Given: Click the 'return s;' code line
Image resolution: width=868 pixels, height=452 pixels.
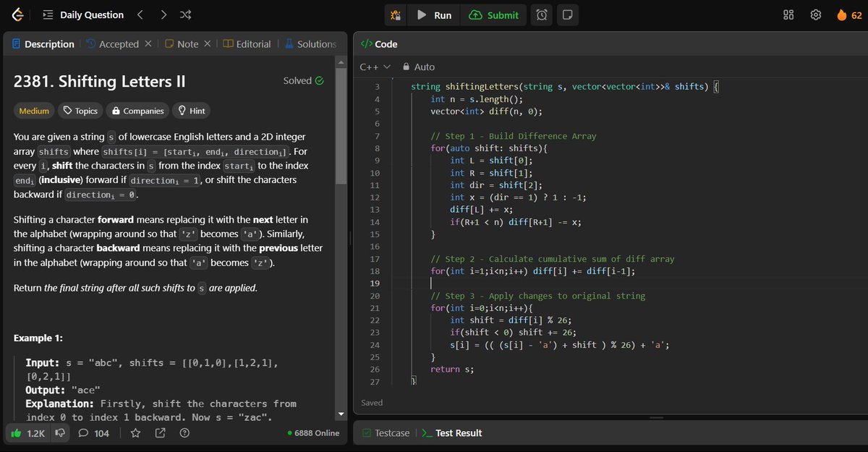Looking at the screenshot, I should (452, 370).
